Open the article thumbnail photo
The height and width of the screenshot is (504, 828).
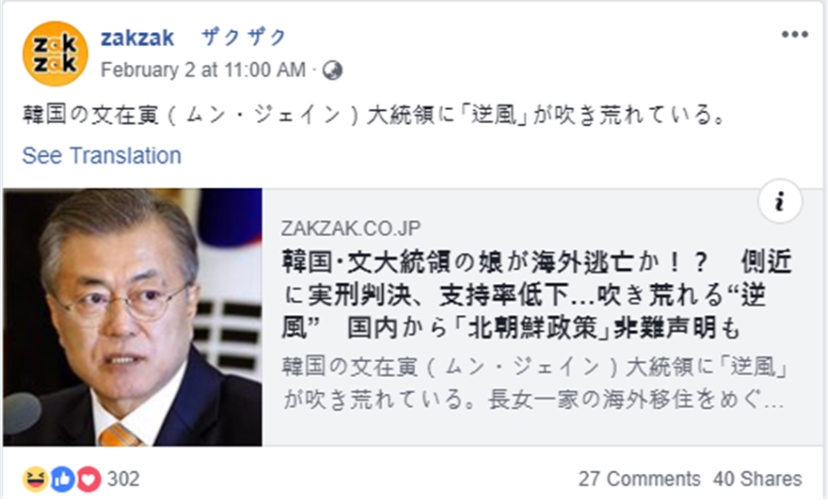point(133,317)
